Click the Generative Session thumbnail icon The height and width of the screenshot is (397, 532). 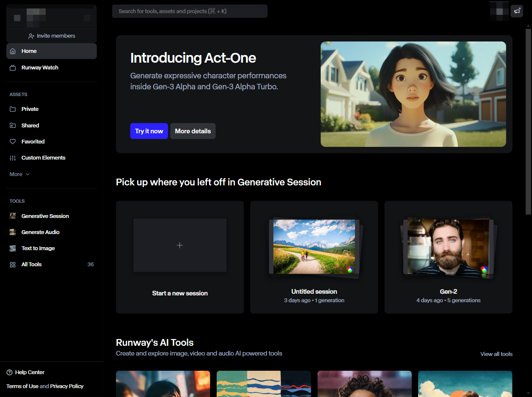(13, 216)
